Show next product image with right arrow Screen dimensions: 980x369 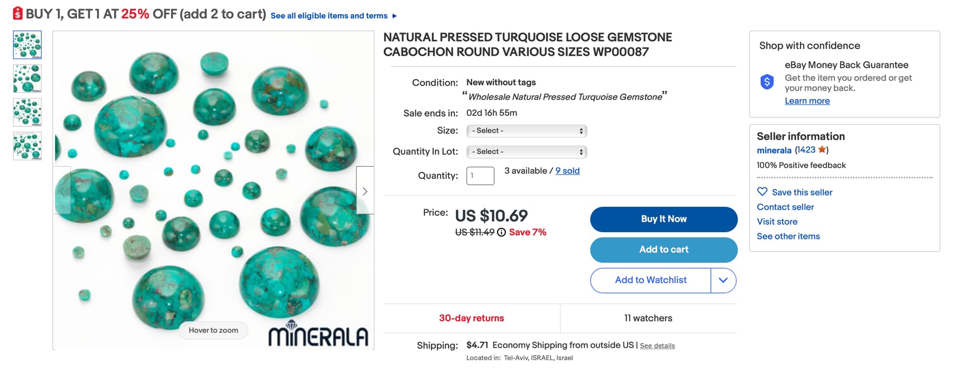pos(365,191)
